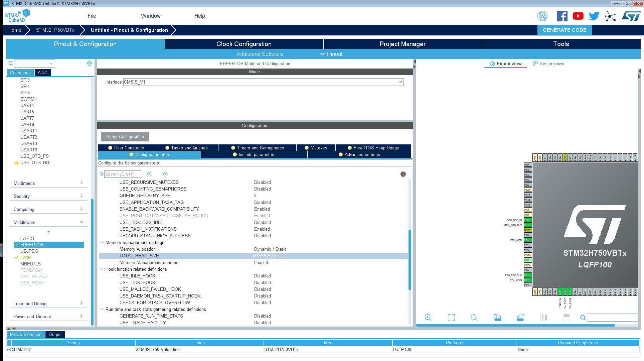Screen dimensions: 644x361
Task: Select the FREERTOS middleware entry
Action: coord(32,245)
